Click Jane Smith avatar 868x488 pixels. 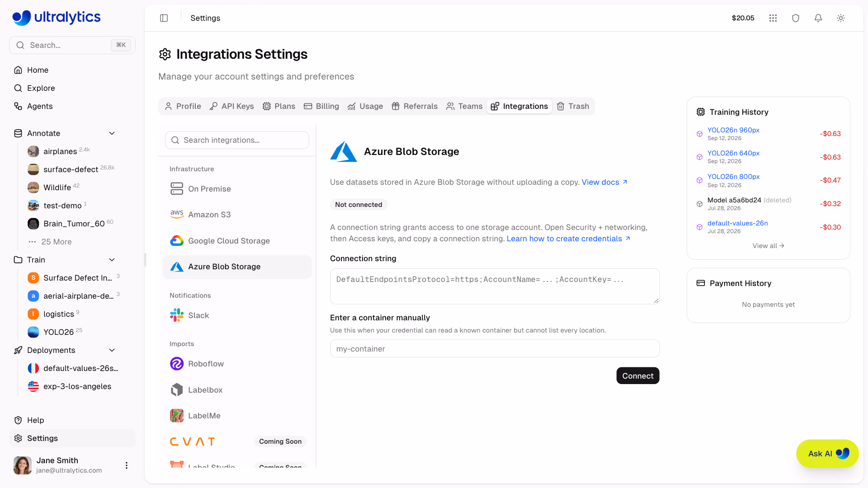23,465
